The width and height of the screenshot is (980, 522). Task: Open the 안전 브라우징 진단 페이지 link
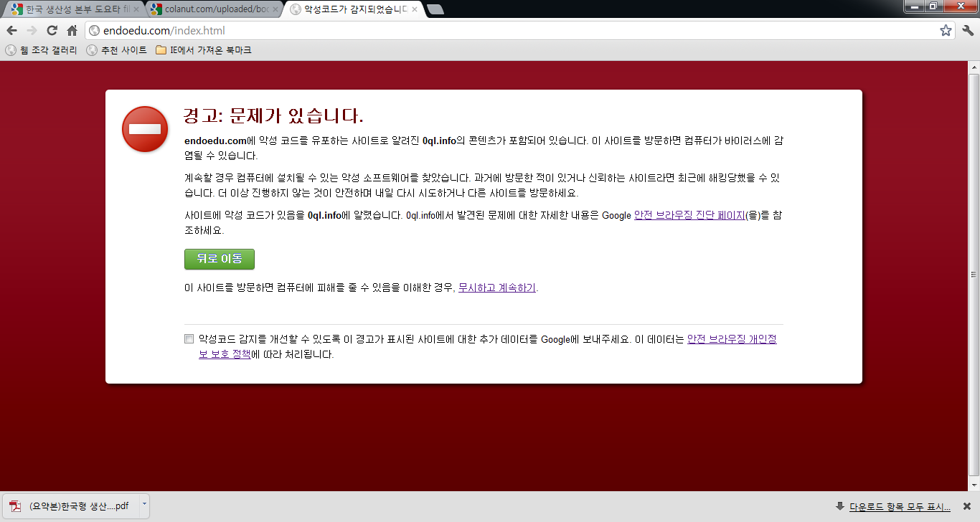click(x=690, y=215)
